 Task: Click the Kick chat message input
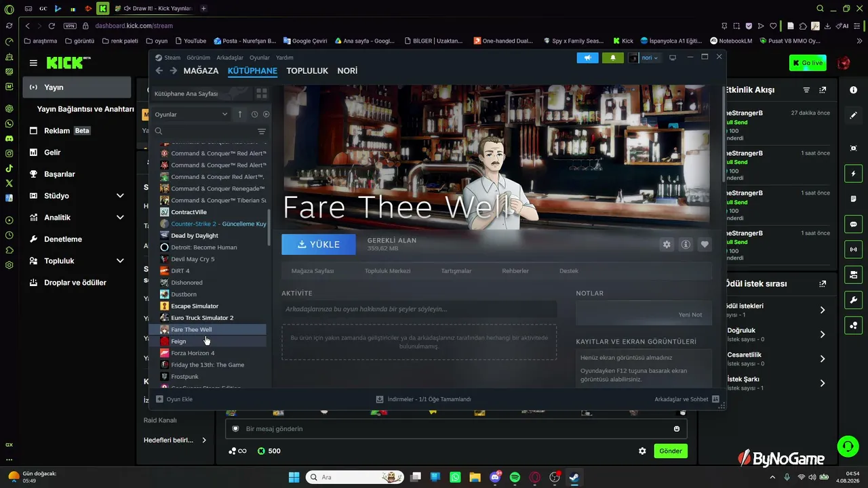456,428
